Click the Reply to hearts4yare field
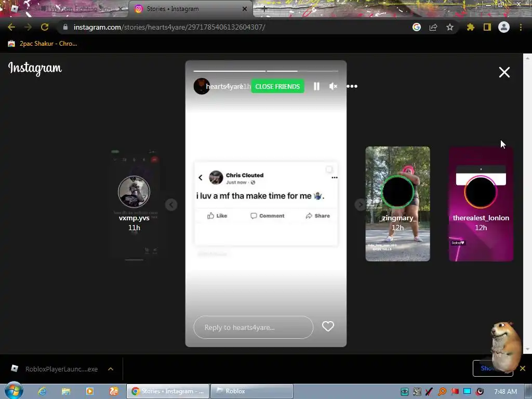532x399 pixels. 253,327
